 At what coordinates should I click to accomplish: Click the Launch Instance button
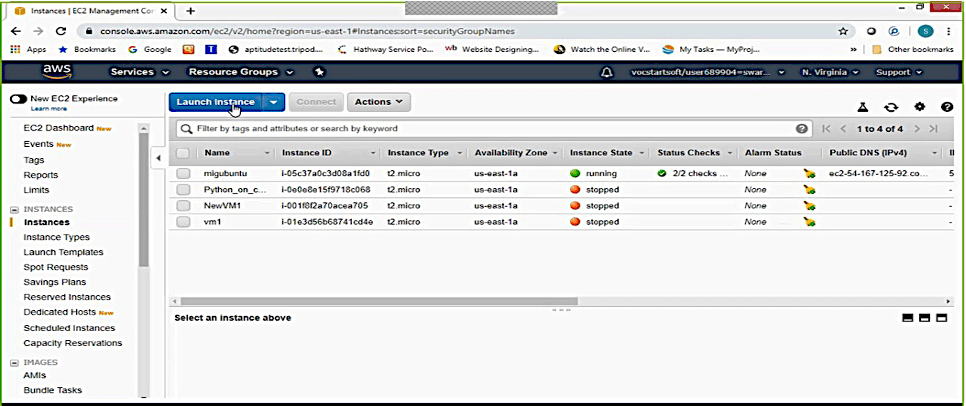point(216,102)
